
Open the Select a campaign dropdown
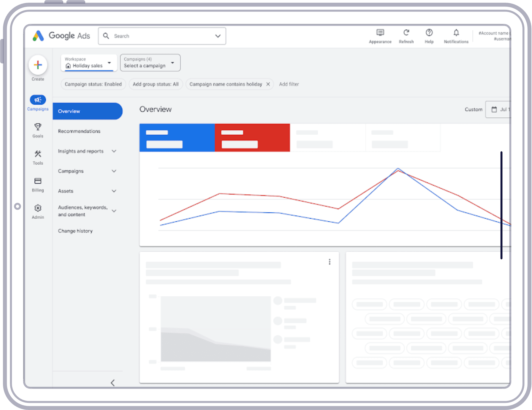tap(150, 63)
